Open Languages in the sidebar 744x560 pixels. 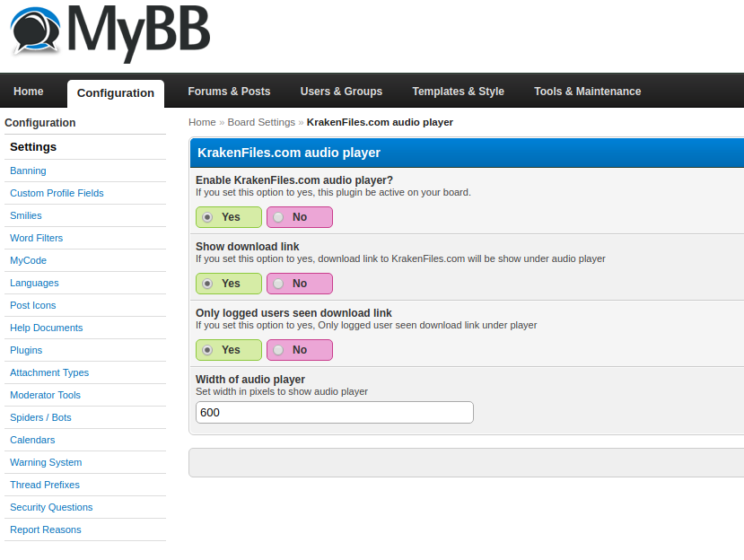34,283
